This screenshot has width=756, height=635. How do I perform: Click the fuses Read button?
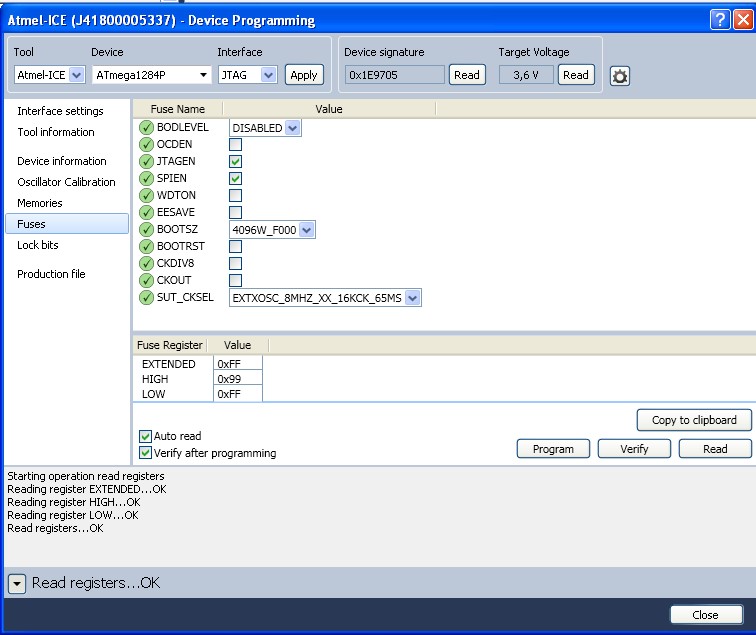click(x=715, y=449)
